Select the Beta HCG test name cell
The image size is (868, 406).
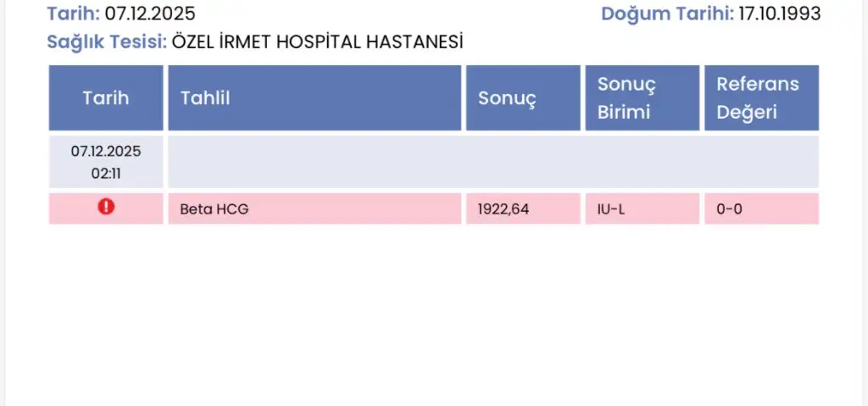pyautogui.click(x=214, y=209)
